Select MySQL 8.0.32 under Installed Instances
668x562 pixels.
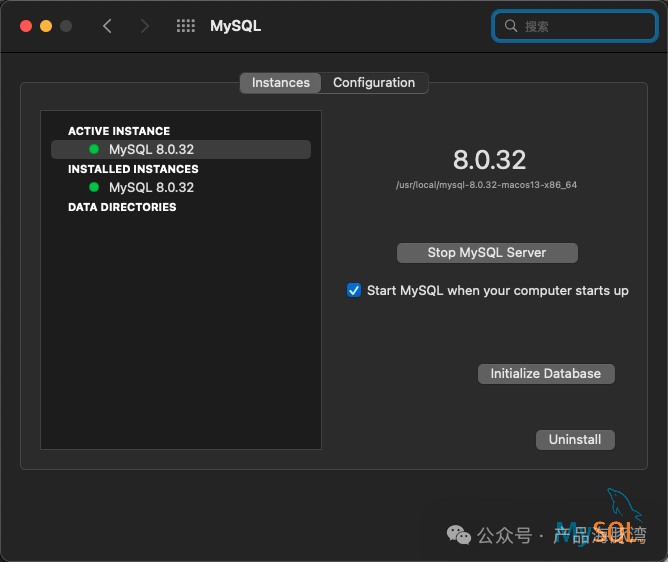tap(181, 187)
